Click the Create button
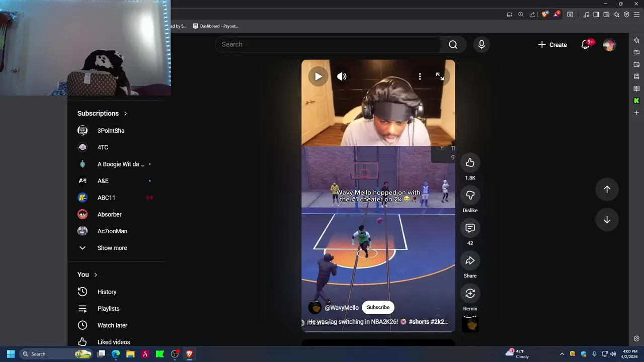Viewport: 644px width, 362px height. (x=552, y=45)
